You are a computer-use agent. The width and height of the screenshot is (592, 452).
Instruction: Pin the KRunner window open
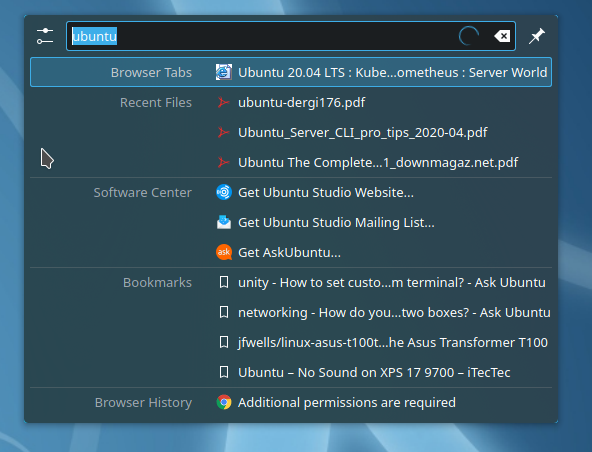pyautogui.click(x=536, y=36)
